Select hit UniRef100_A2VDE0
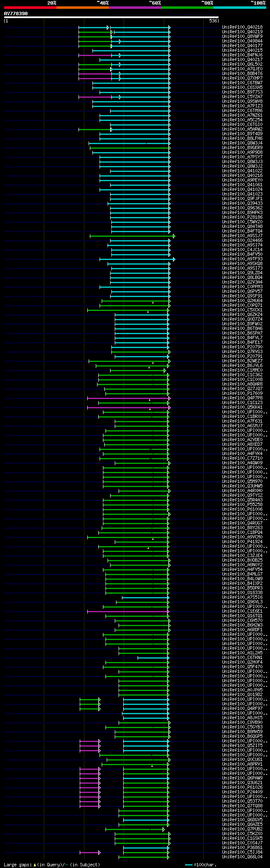This screenshot has width=270, height=868. [242, 439]
